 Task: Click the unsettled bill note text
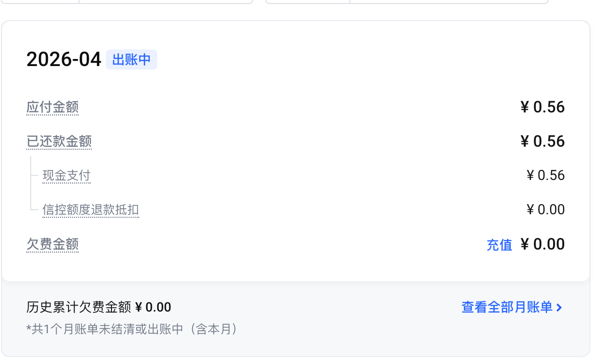tap(132, 329)
